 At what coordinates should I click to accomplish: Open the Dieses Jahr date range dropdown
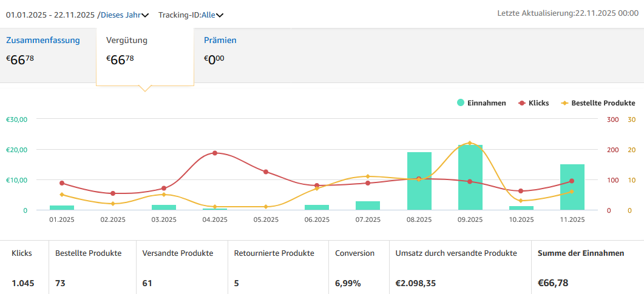[124, 15]
